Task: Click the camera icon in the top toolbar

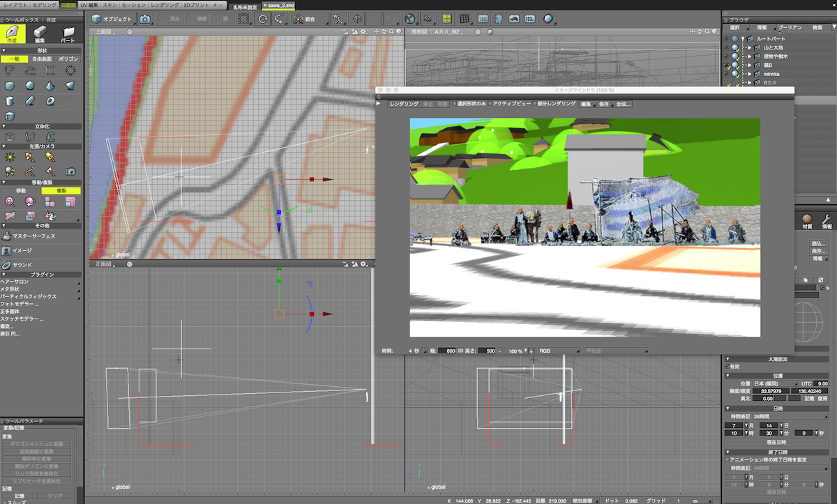Action: [144, 19]
